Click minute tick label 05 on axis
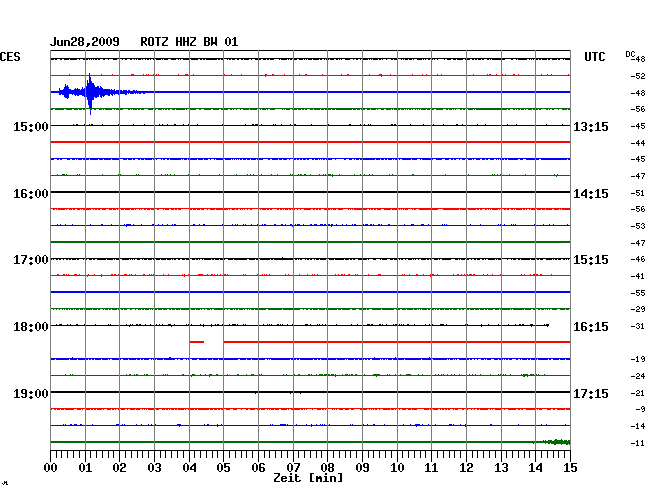Screen dimensions: 650x494 coord(223,467)
